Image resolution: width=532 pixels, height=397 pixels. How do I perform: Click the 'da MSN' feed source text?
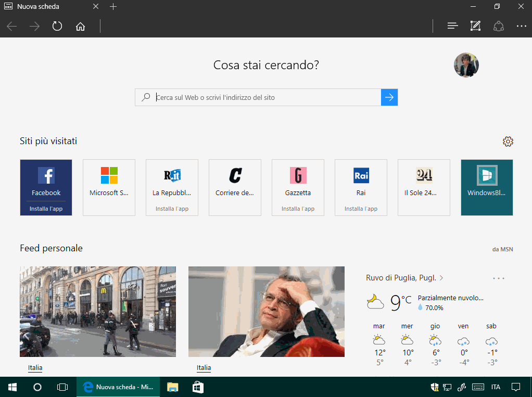[x=502, y=249]
